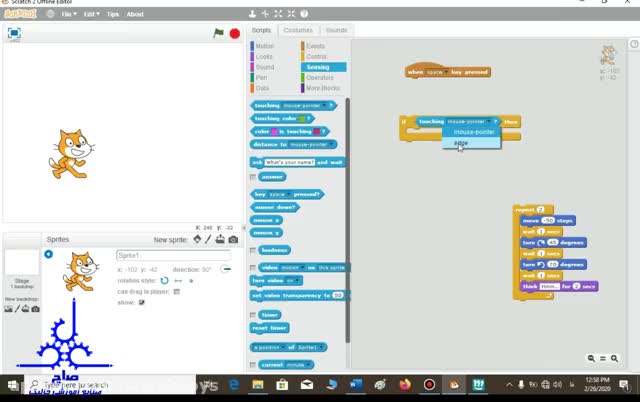Click the duplicate stamp tool in toolbar
Viewport: 640px width, 402px height.
click(x=252, y=15)
